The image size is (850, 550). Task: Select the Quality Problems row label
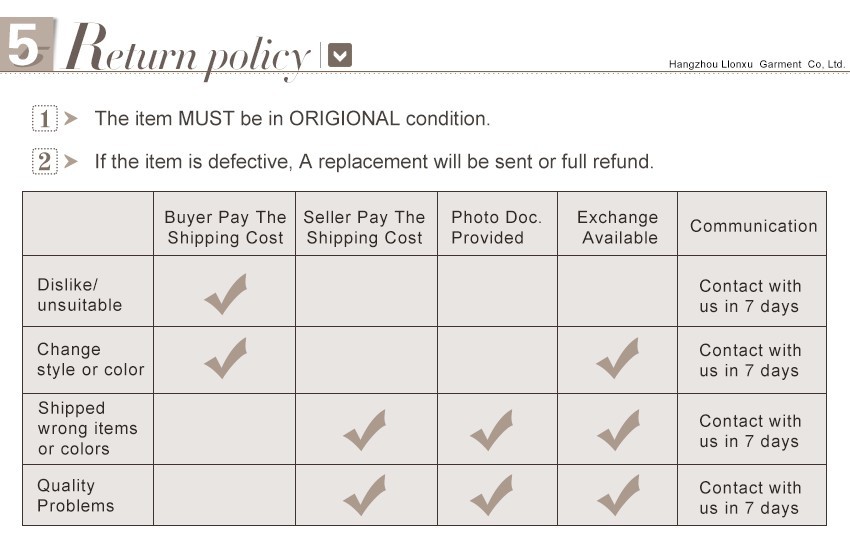76,495
